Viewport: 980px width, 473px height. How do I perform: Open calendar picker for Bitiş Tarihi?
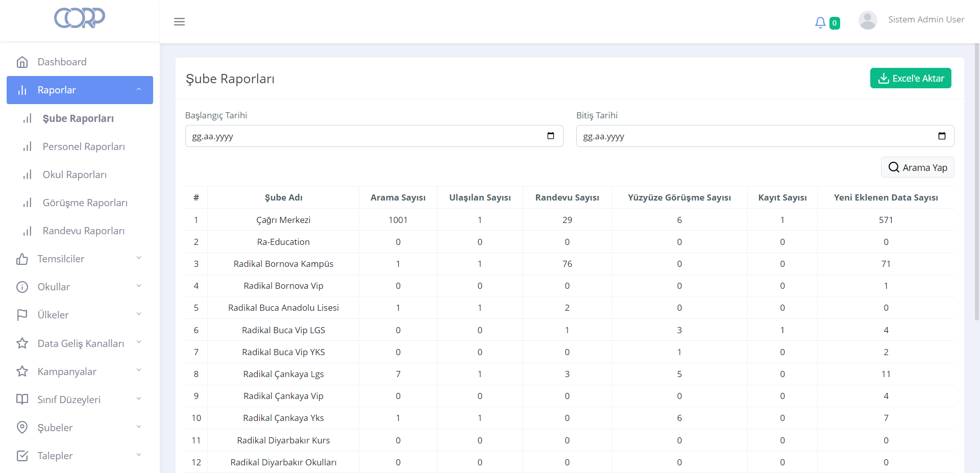(x=942, y=136)
